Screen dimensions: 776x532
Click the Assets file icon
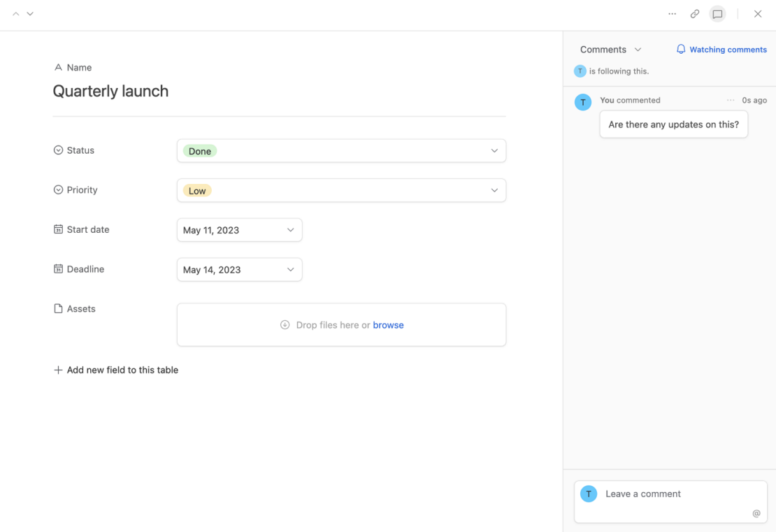(x=57, y=308)
